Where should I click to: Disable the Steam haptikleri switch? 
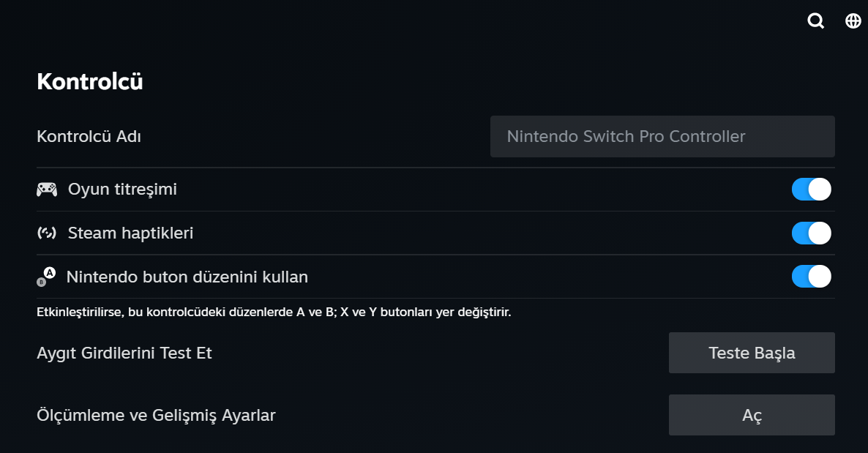coord(811,233)
